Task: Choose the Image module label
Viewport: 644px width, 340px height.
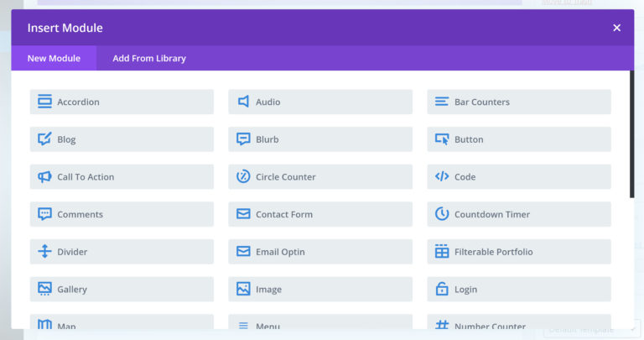Action: 268,290
